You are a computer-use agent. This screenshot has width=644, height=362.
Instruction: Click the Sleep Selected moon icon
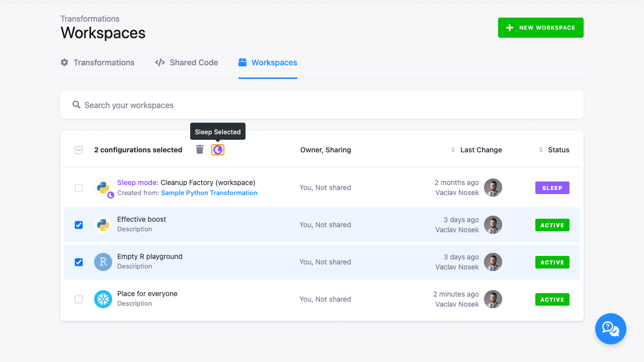pos(217,149)
